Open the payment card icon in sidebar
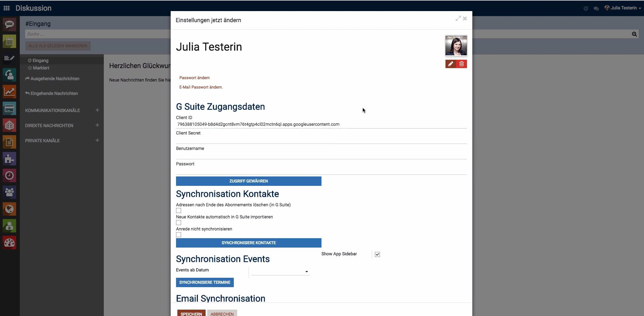 point(9,108)
